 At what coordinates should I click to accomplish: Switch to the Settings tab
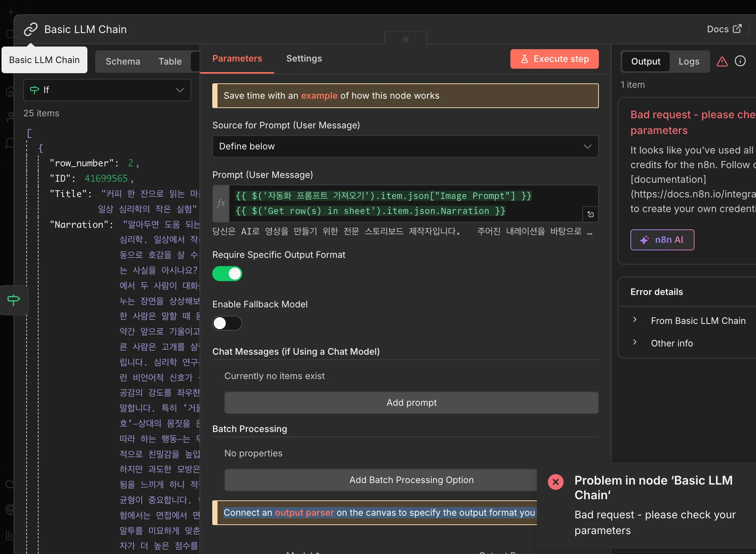[304, 59]
